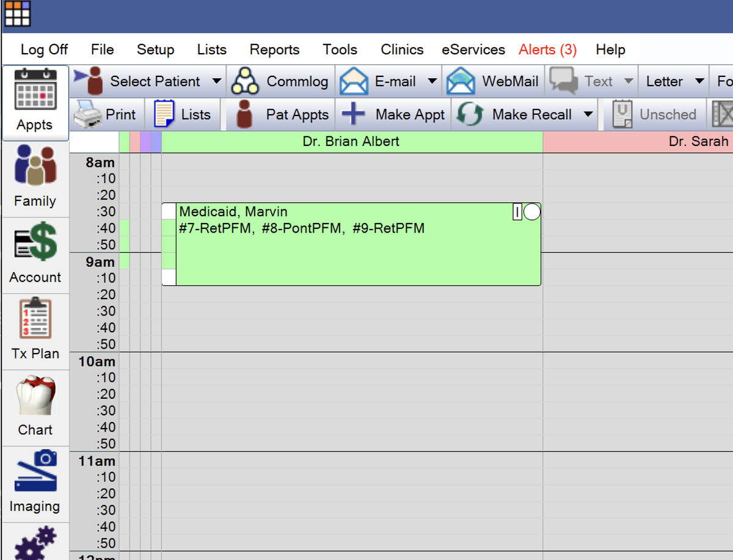Open the eServices menu

click(x=473, y=49)
